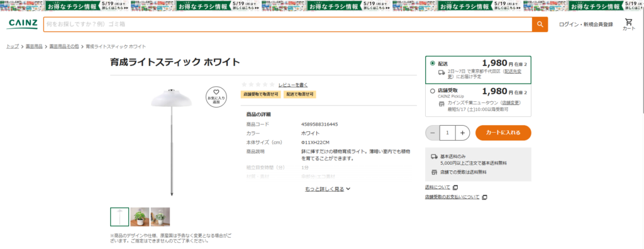The image size is (644, 249).
Task: Open 園芸用品 breadcrumb link
Action: click(x=34, y=47)
